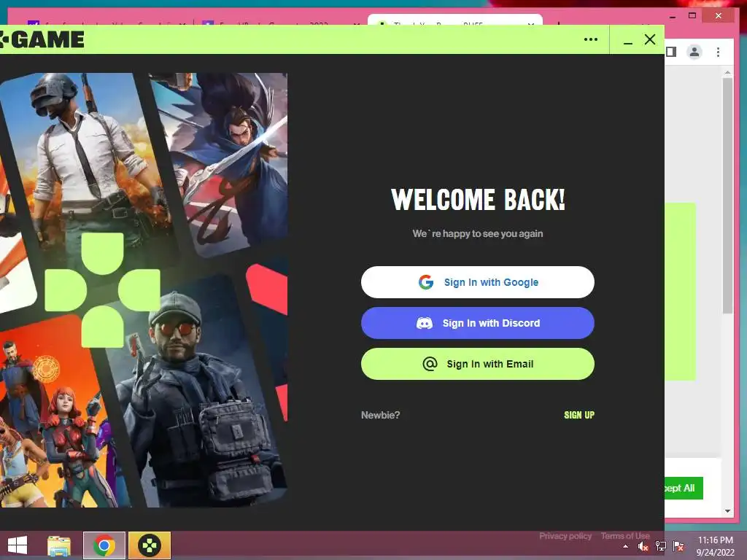Switch to Chrome in the taskbar
Screen dimensions: 747x560
point(104,545)
